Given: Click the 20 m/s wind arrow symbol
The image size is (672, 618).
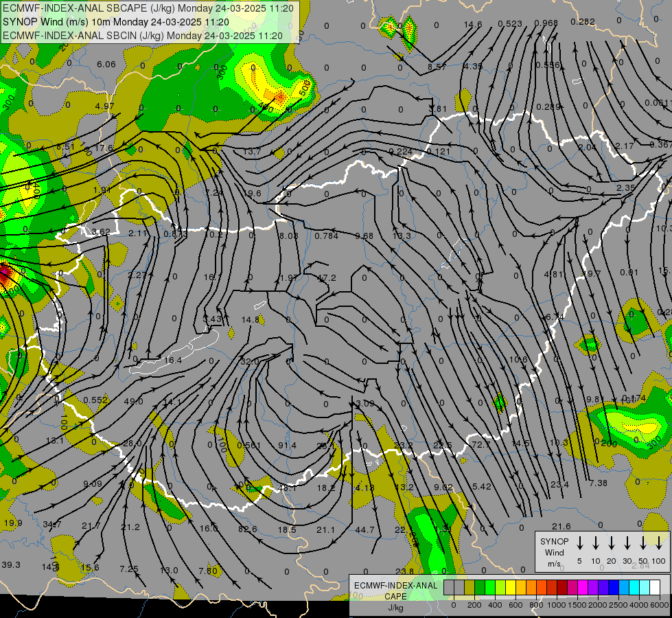Looking at the screenshot, I should point(612,542).
